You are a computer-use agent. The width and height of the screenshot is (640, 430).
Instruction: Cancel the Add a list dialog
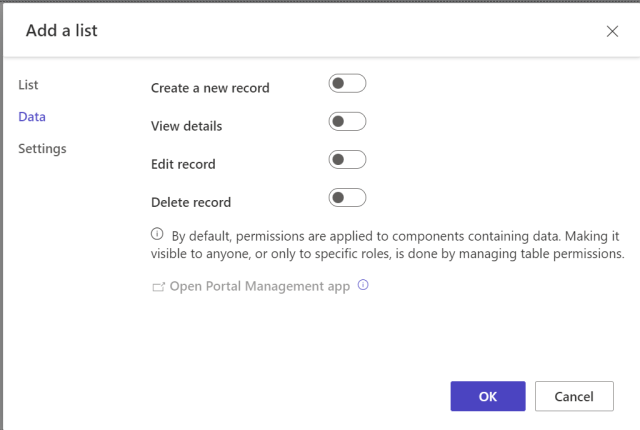pos(574,396)
